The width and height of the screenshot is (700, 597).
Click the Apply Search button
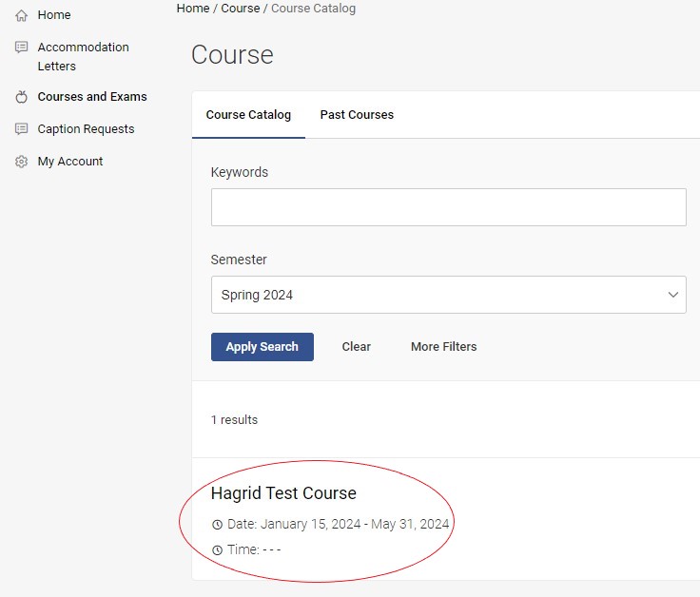pyautogui.click(x=262, y=347)
